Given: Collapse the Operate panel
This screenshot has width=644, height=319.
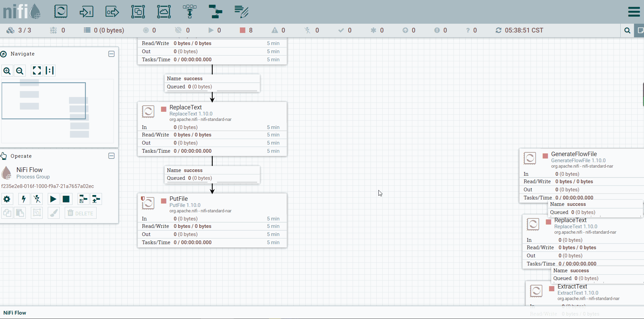Looking at the screenshot, I should (x=111, y=156).
